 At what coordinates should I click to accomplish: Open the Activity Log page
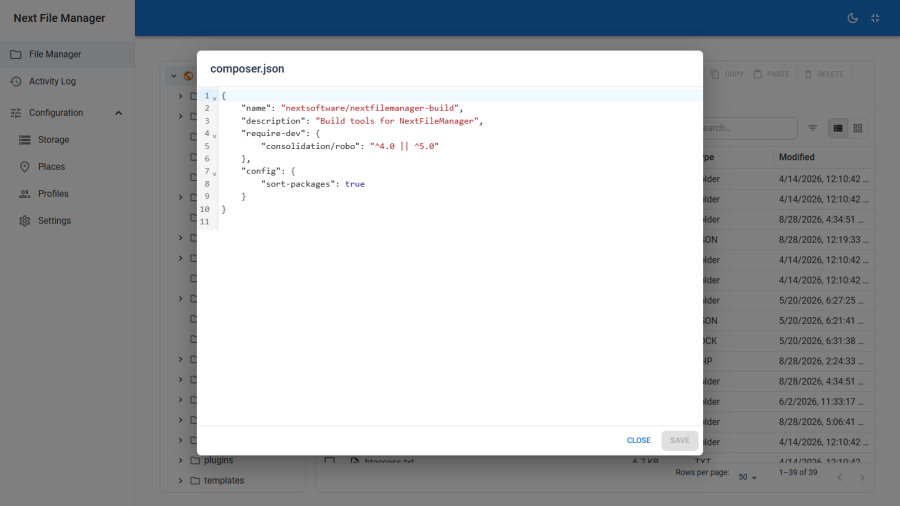pyautogui.click(x=67, y=81)
